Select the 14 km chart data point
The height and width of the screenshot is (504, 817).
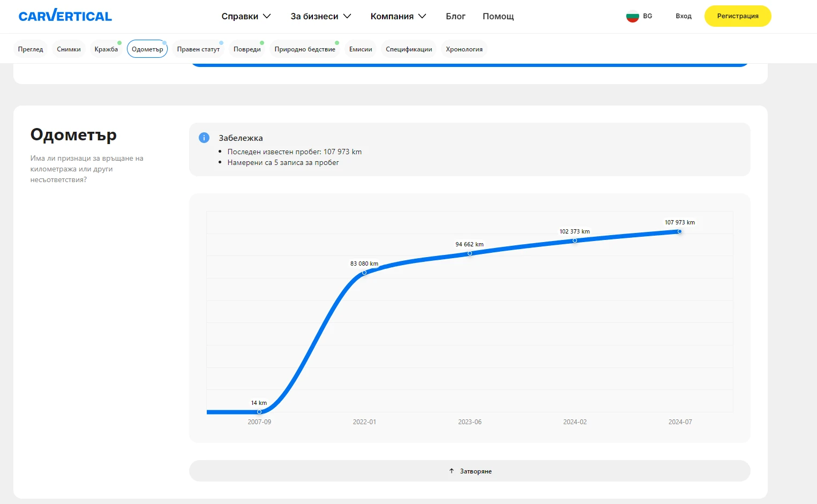[x=259, y=412]
